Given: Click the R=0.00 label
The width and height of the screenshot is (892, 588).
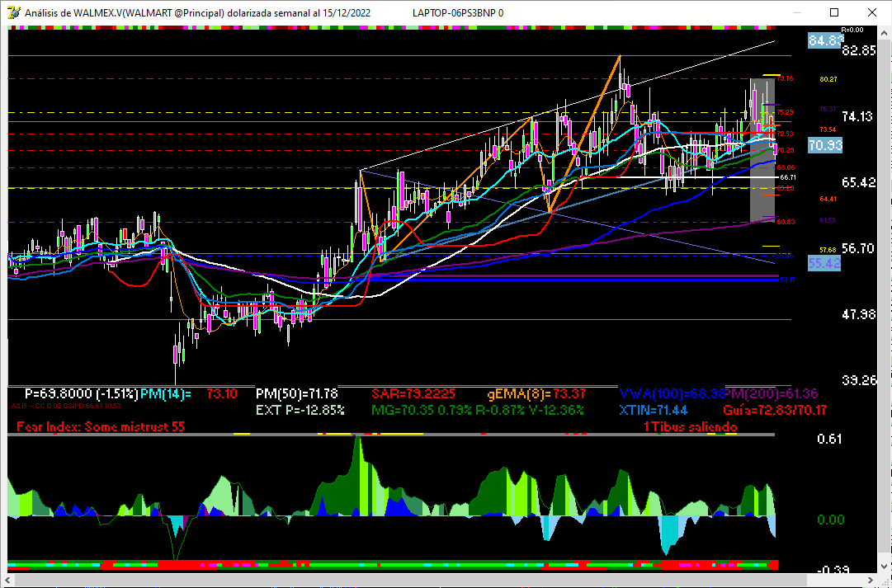Looking at the screenshot, I should [852, 30].
